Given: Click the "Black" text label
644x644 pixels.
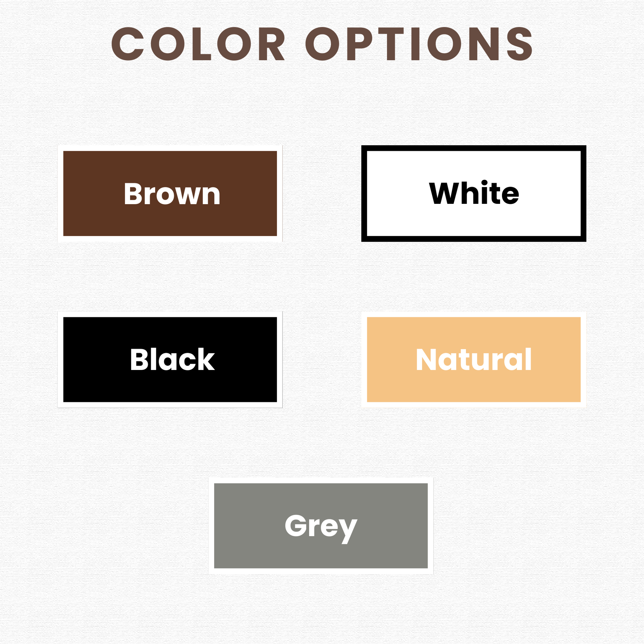Looking at the screenshot, I should pos(172,359).
